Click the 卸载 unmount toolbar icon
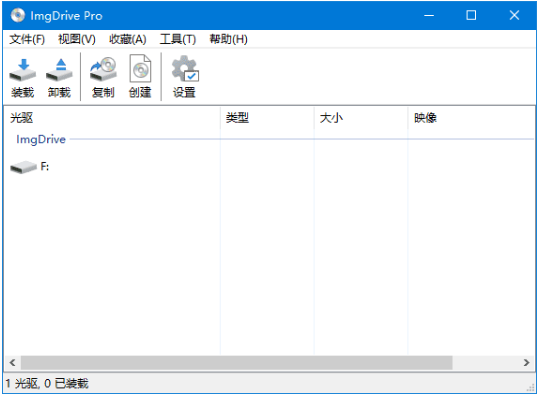 click(x=59, y=70)
